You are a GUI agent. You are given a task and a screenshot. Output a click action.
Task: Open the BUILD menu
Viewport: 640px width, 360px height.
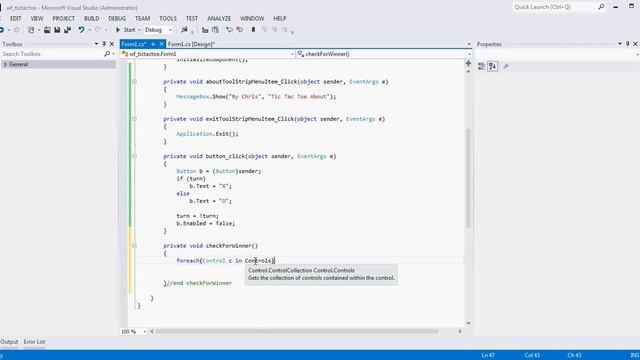[x=91, y=18]
